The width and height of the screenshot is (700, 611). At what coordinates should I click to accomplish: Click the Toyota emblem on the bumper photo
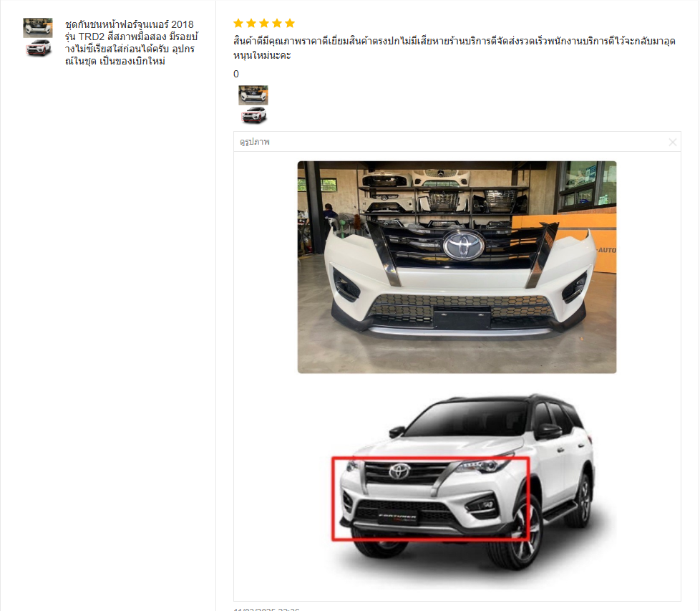tap(463, 245)
